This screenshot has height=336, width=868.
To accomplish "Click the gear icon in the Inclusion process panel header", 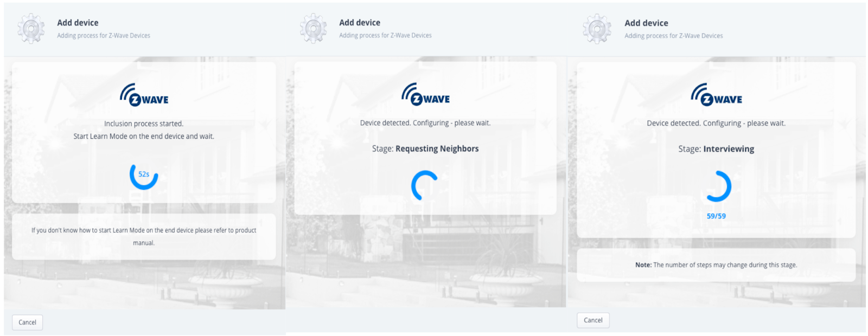I will (x=31, y=29).
